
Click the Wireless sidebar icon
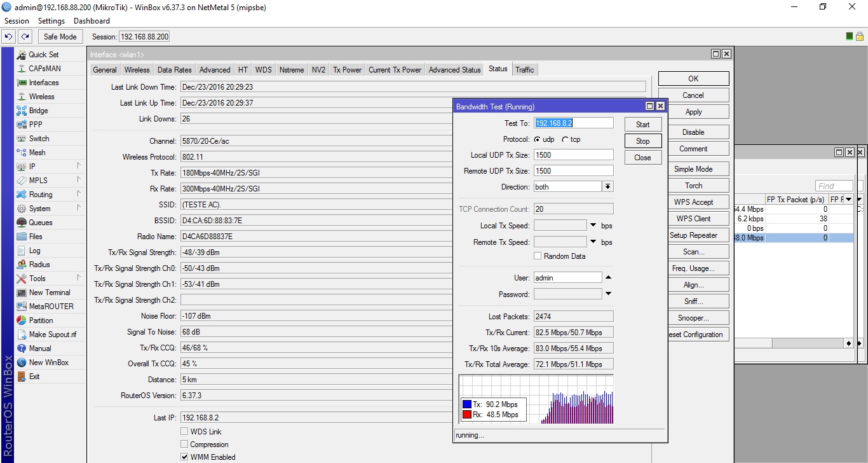(x=22, y=97)
